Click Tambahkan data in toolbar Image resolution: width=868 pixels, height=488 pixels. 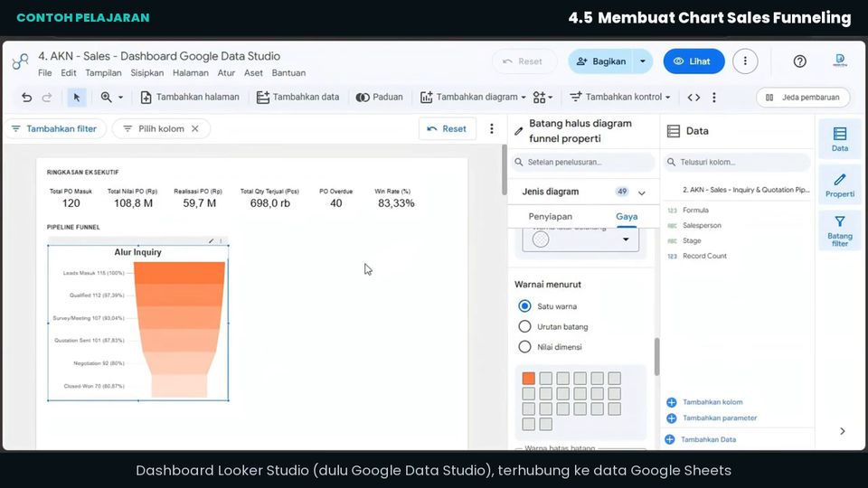click(x=297, y=98)
